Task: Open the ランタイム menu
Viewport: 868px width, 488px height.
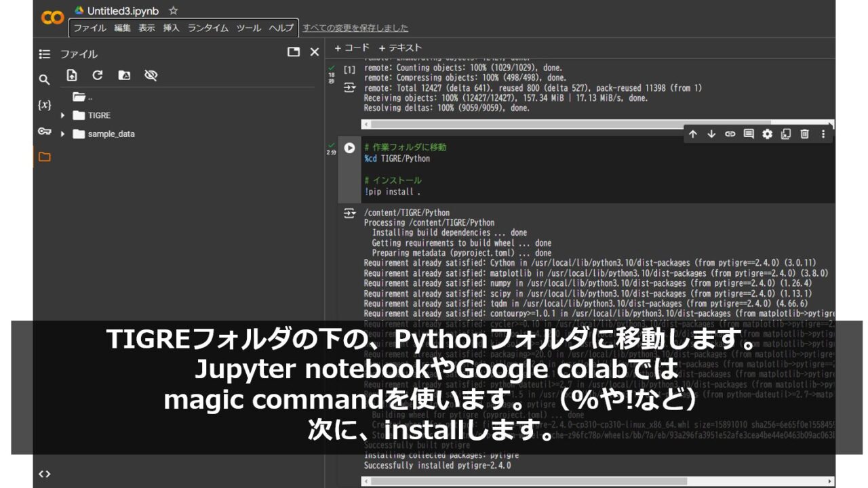Action: tap(210, 28)
